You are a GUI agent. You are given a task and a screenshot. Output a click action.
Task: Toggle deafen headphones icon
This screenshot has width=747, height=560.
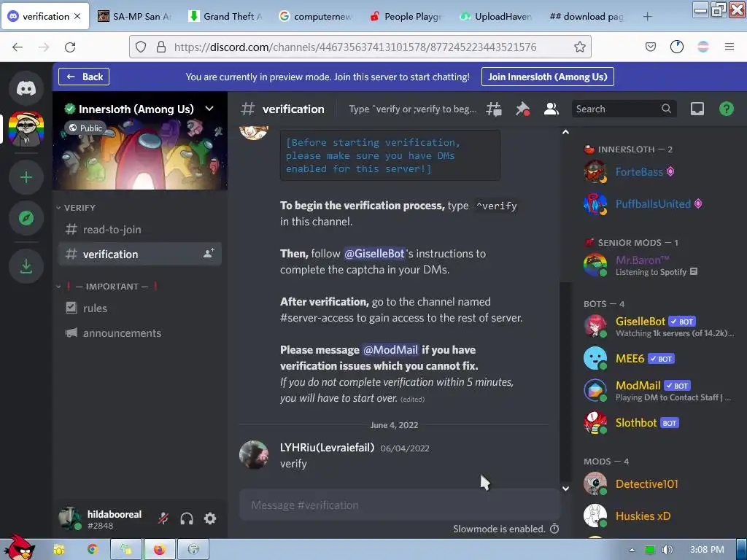click(x=187, y=518)
